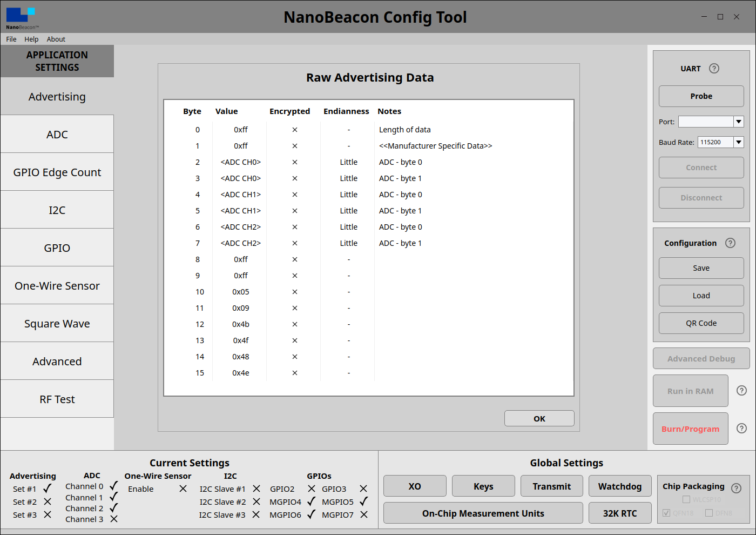The height and width of the screenshot is (535, 756).
Task: Click the One-Wire Sensor Enable cross mark
Action: tap(183, 489)
